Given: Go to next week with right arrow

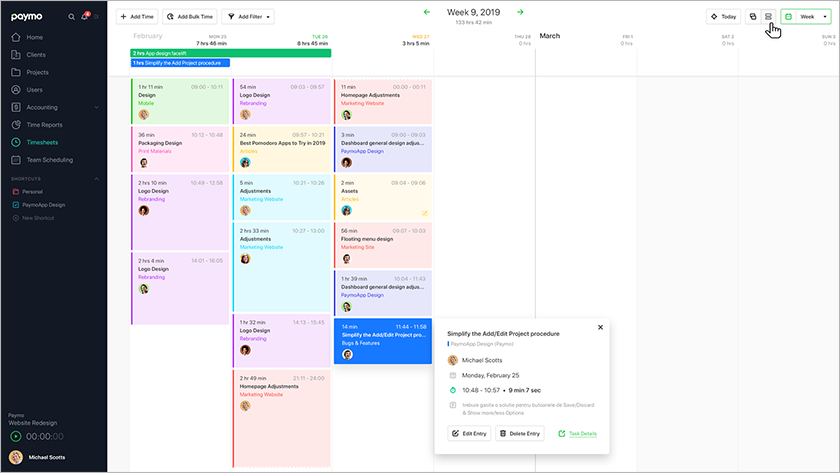Looking at the screenshot, I should pos(520,12).
